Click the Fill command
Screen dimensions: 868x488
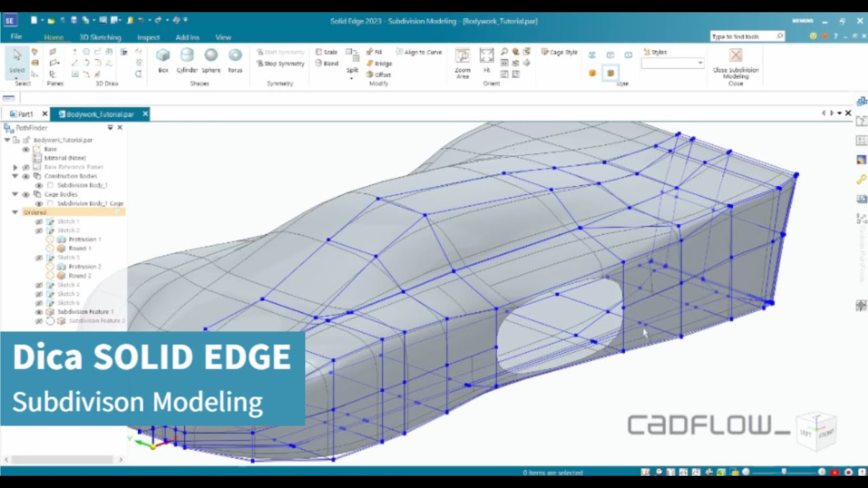(x=374, y=52)
